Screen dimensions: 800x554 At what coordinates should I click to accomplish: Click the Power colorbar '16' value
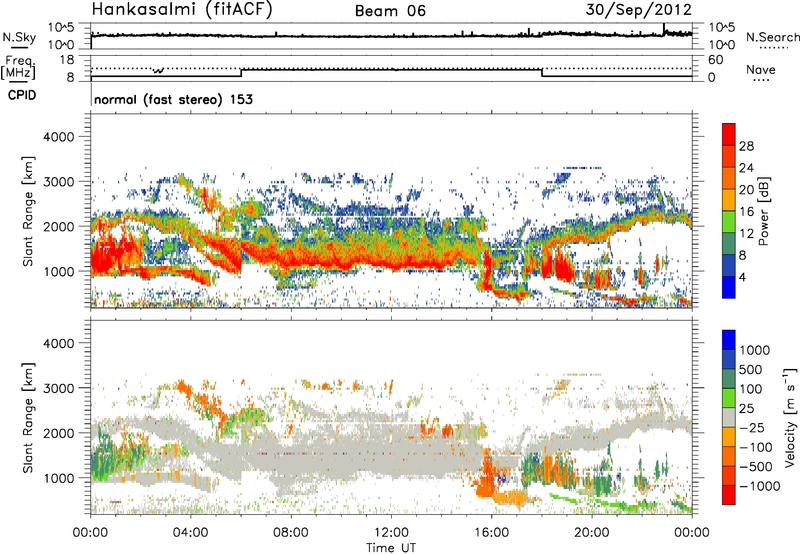click(x=746, y=212)
